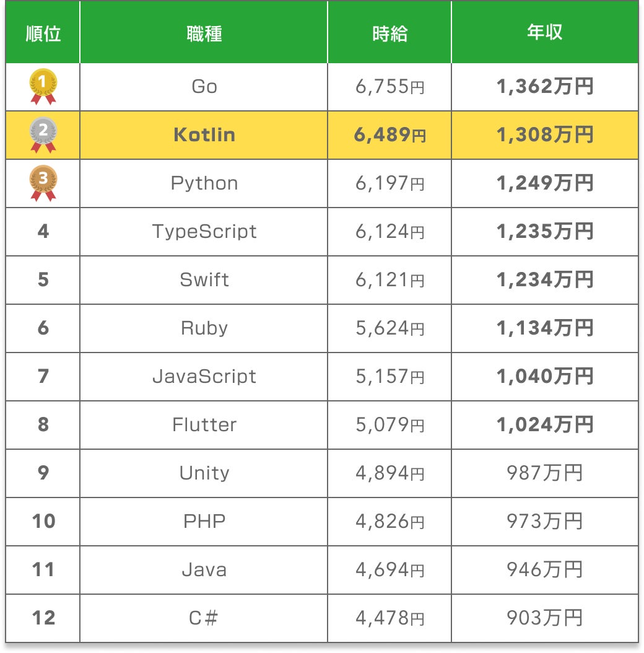Select Go's annual income 1,362万円

pos(544,87)
